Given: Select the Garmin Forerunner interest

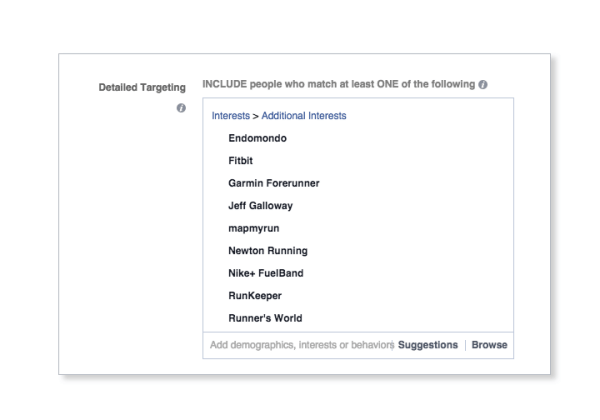Looking at the screenshot, I should pyautogui.click(x=274, y=183).
